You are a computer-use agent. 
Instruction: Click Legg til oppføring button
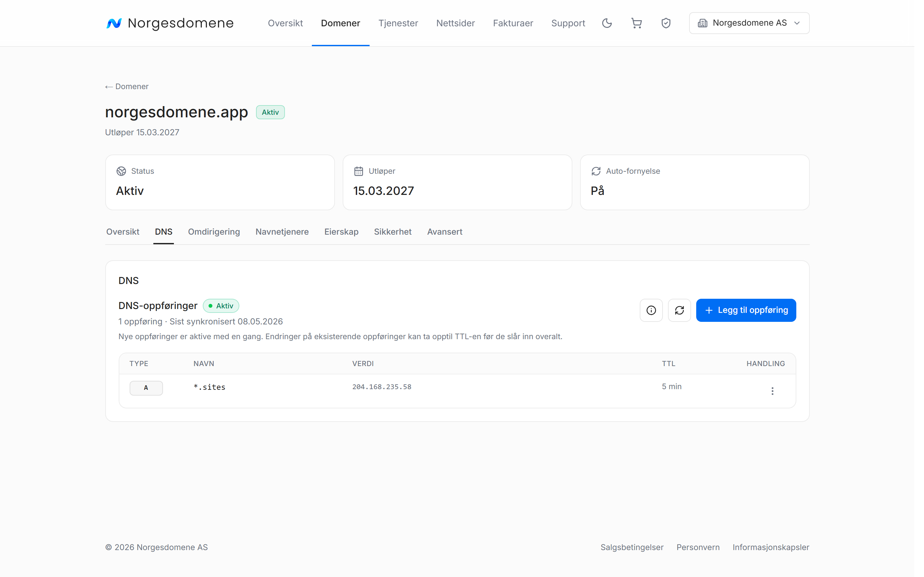(746, 310)
